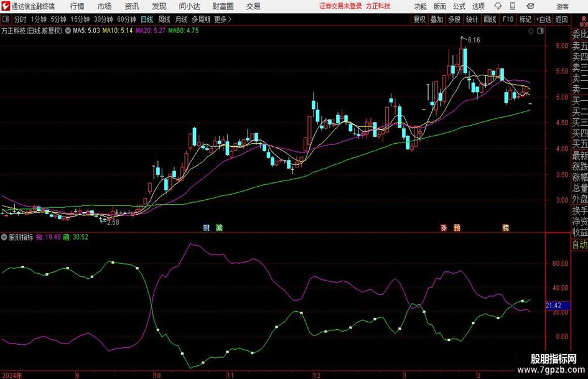The width and height of the screenshot is (588, 379).
Task: Open the rightmost orange marker on the chart bottom
Action: coord(505,227)
